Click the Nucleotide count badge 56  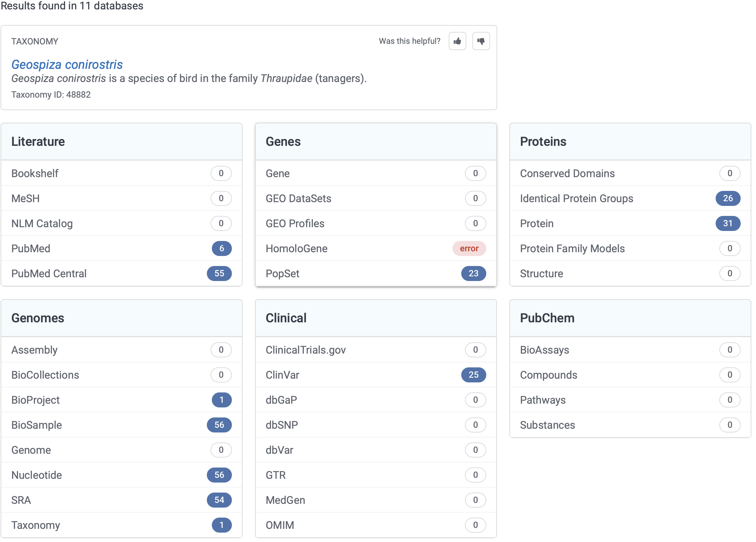pyautogui.click(x=219, y=475)
